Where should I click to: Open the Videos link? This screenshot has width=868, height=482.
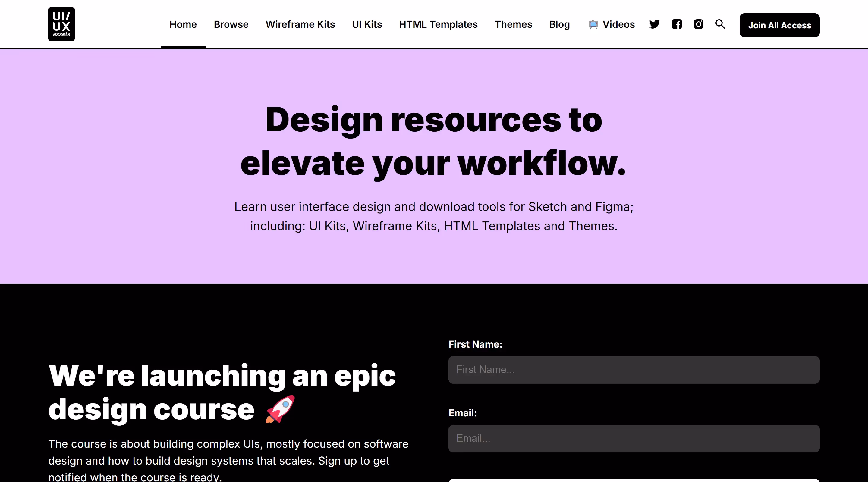click(618, 25)
